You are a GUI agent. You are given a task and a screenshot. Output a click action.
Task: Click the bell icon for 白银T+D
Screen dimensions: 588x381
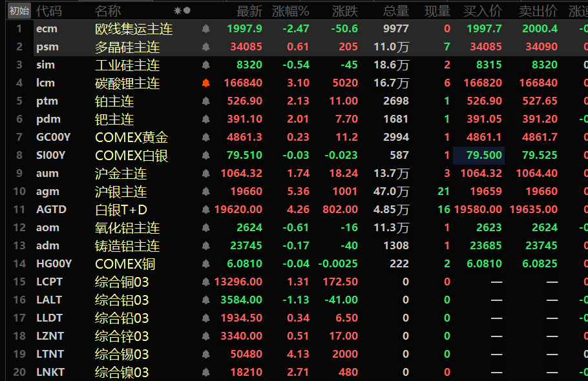pos(206,210)
